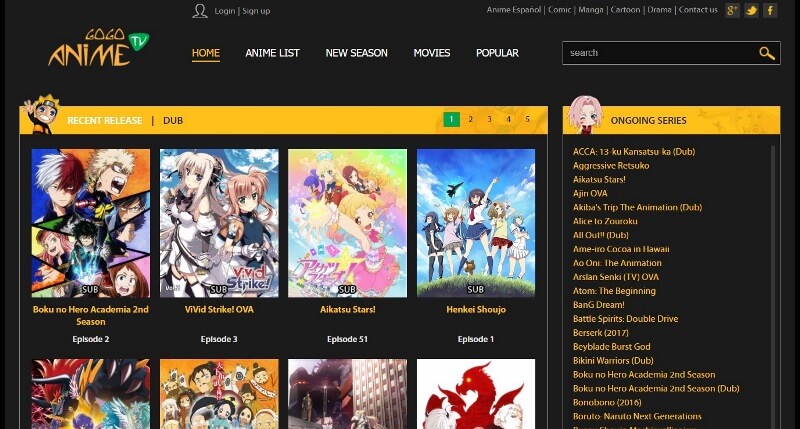
Task: Open the NEW SEASON menu
Action: tap(357, 53)
